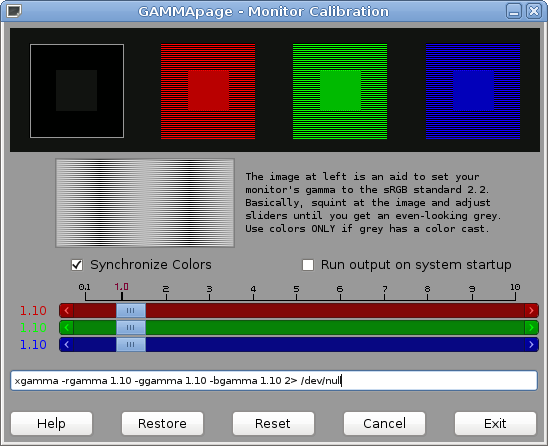
Task: Click the blue gamma slider handle
Action: (x=131, y=345)
